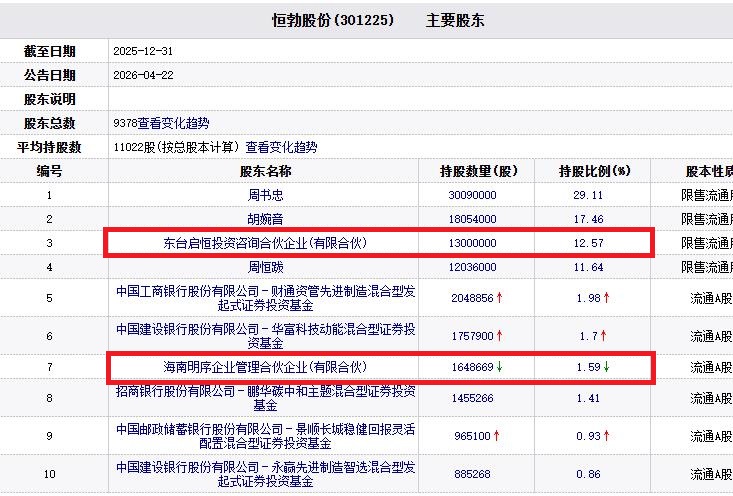Screen dimensions: 733x496
Task: Select shareholder 胡婉音 in row 2
Action: point(265,219)
